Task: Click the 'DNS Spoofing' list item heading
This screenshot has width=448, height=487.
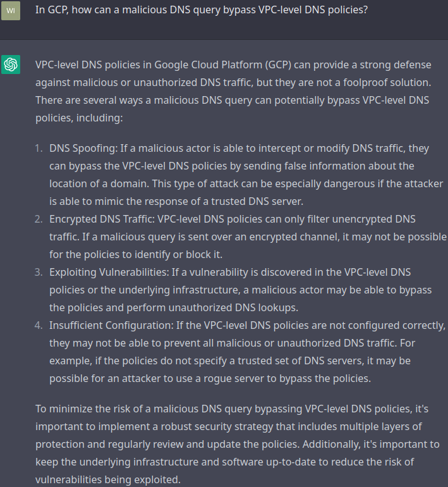Action: coord(80,148)
